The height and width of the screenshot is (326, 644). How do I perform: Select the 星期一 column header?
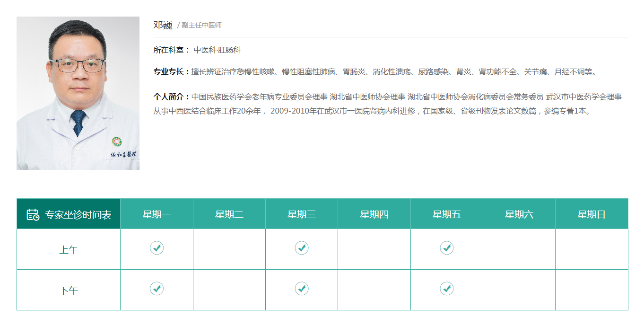point(157,214)
